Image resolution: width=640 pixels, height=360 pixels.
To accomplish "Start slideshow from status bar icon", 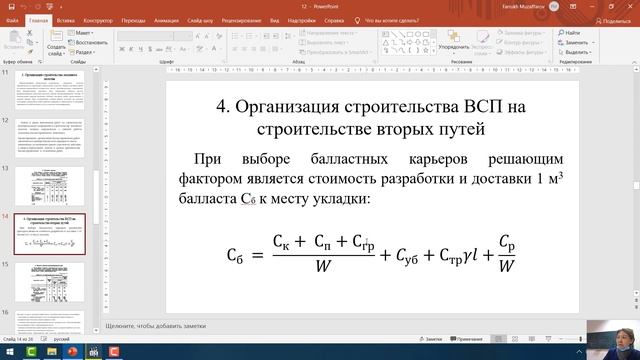I will pos(548,339).
